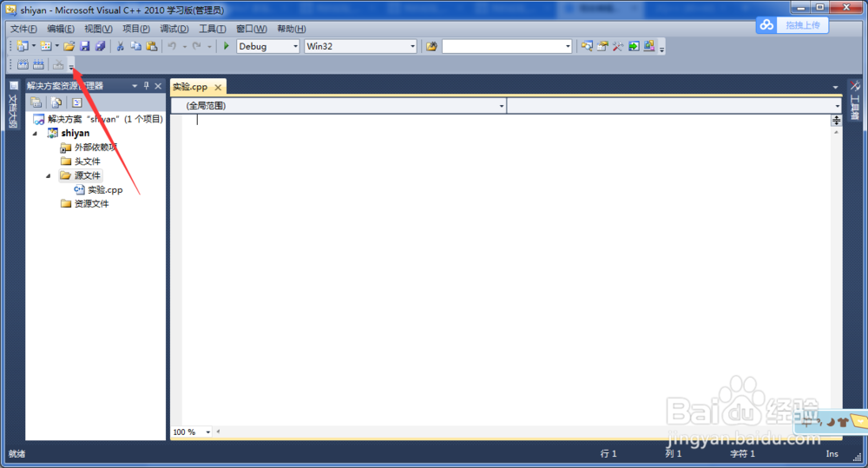Image resolution: width=868 pixels, height=468 pixels.
Task: Close the Solution Explorer panel
Action: [x=158, y=86]
